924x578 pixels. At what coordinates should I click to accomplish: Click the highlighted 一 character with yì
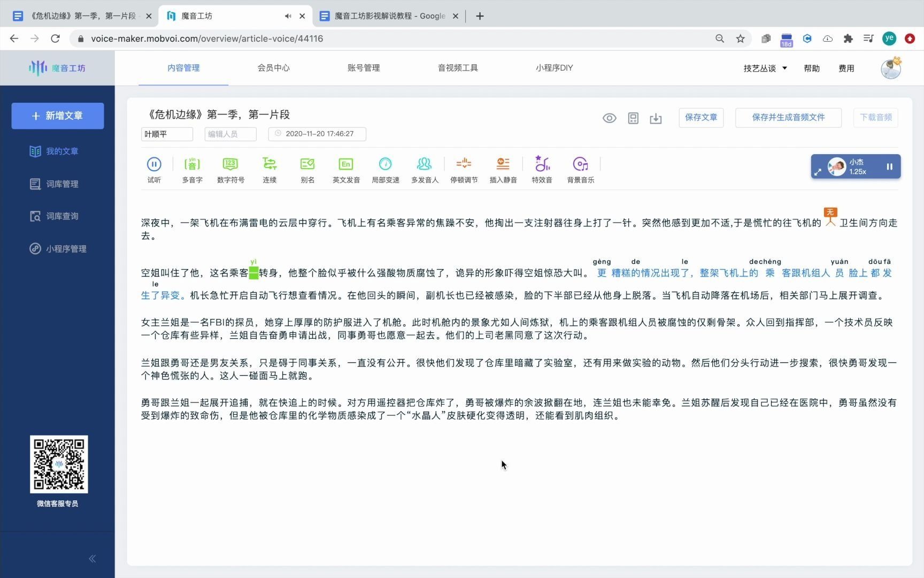coord(253,273)
